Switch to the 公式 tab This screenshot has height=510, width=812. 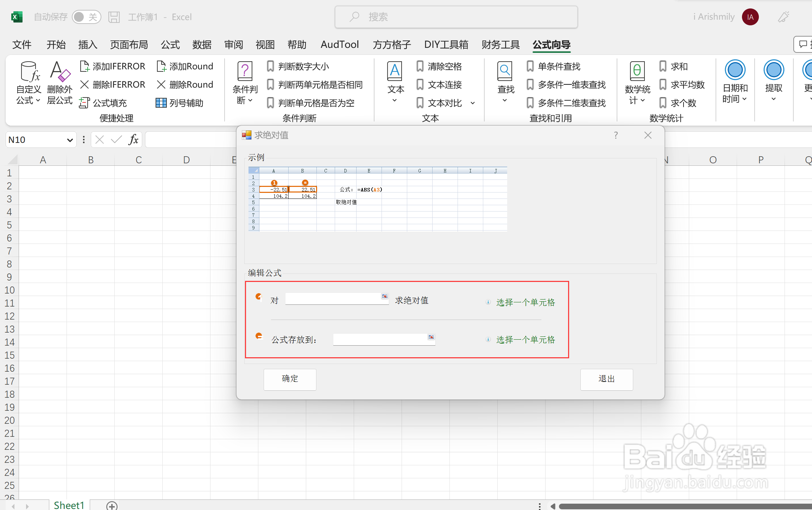(170, 45)
